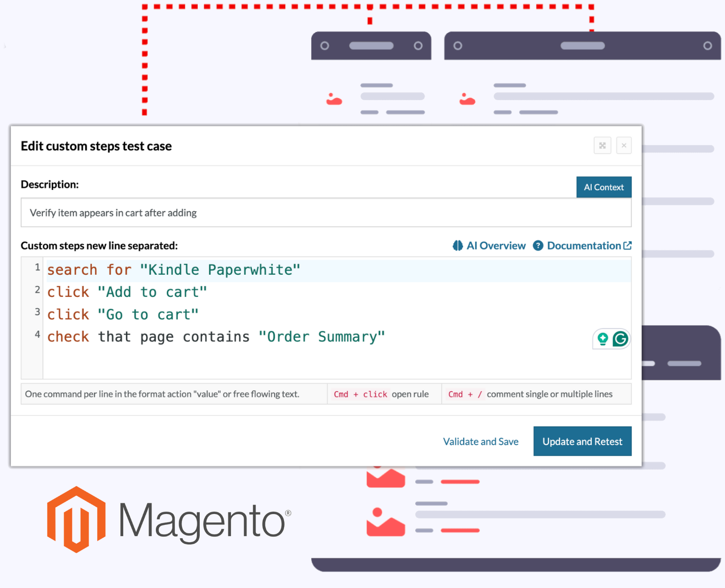Click the Magento logo
This screenshot has width=725, height=588.
169,519
